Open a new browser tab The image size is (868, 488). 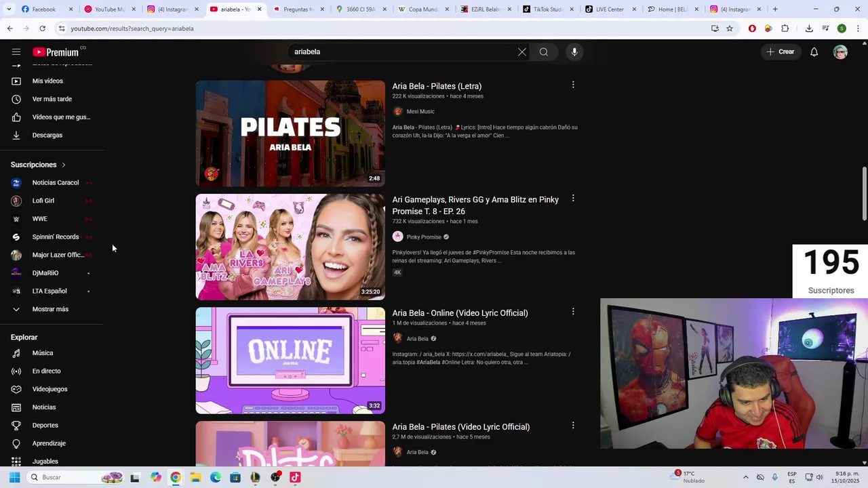[x=775, y=9]
